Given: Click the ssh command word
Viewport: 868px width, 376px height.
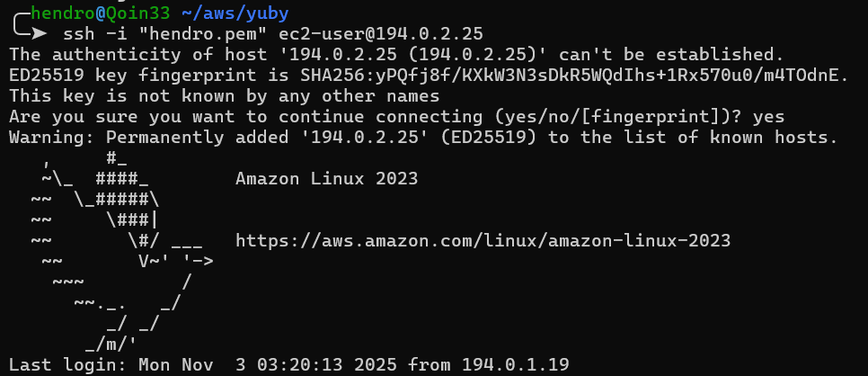Looking at the screenshot, I should click(x=78, y=34).
